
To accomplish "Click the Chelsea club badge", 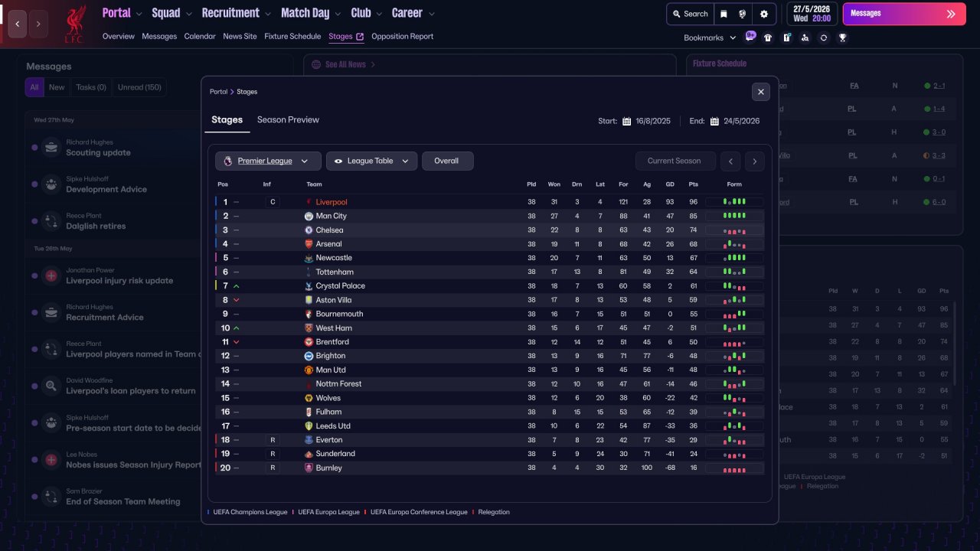I will tap(309, 230).
